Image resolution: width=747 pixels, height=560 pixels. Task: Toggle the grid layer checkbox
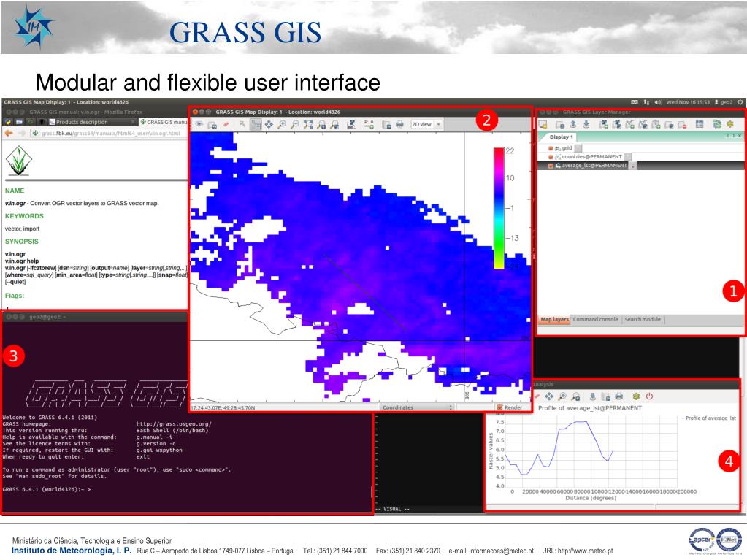click(551, 148)
